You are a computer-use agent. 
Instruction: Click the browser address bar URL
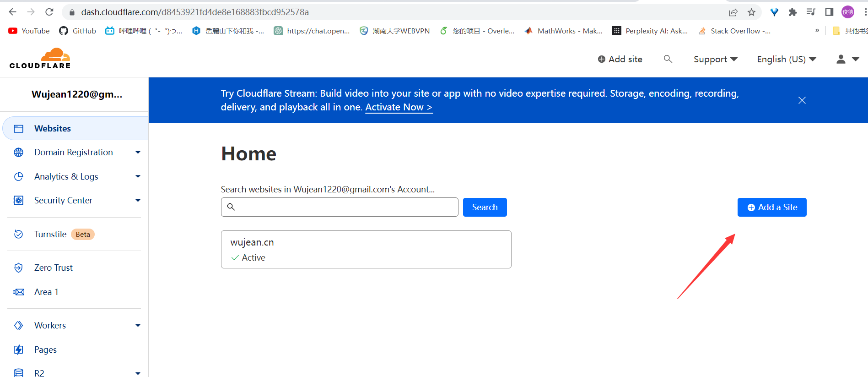(195, 12)
